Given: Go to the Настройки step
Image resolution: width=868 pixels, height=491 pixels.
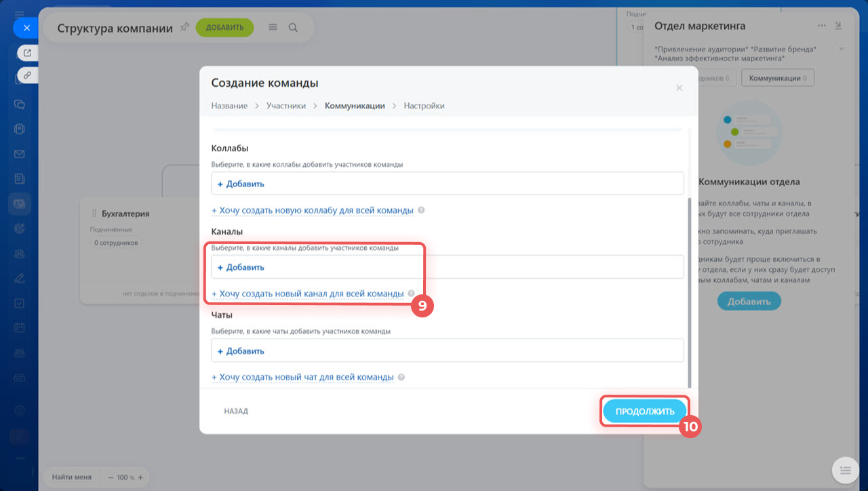Looking at the screenshot, I should (x=424, y=106).
